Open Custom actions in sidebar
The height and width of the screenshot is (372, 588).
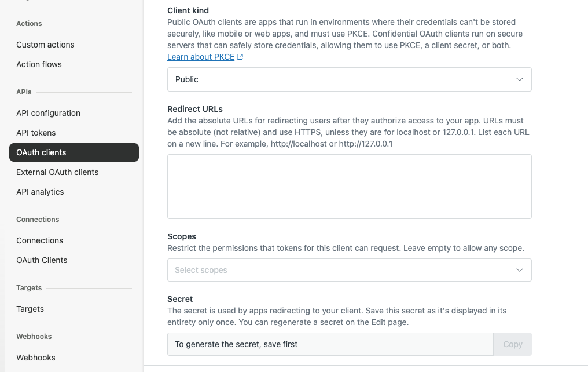[x=45, y=45]
